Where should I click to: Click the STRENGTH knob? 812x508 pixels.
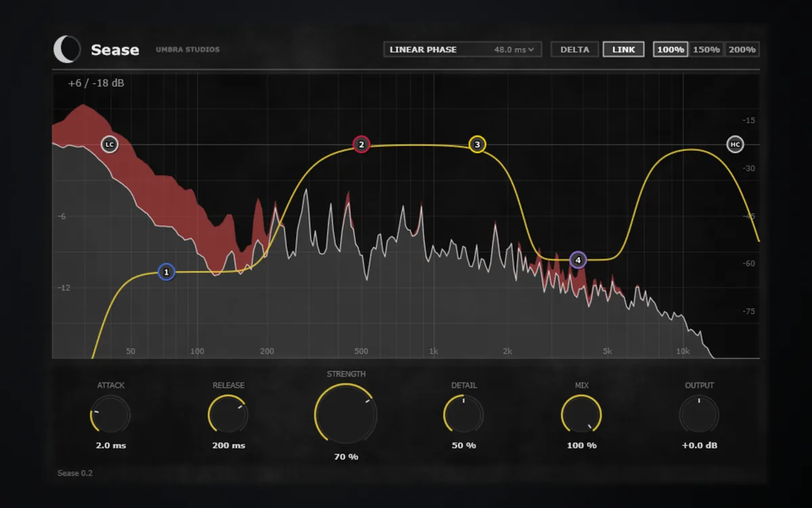pyautogui.click(x=346, y=414)
